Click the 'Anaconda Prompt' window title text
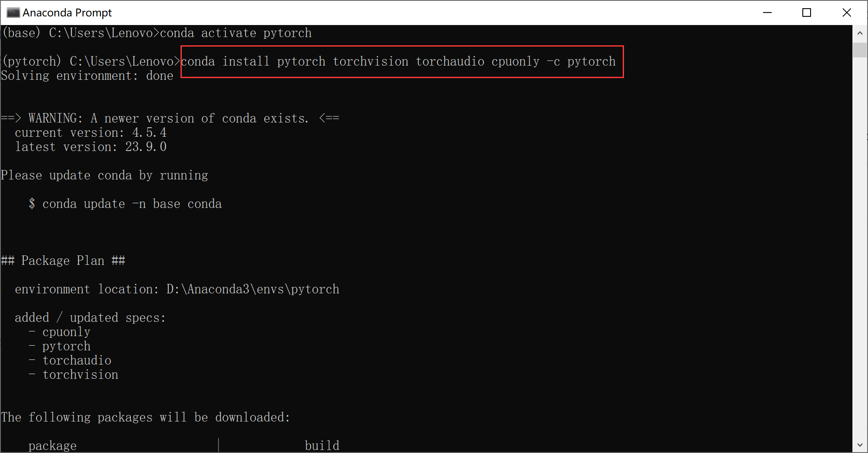868x453 pixels. 67,13
